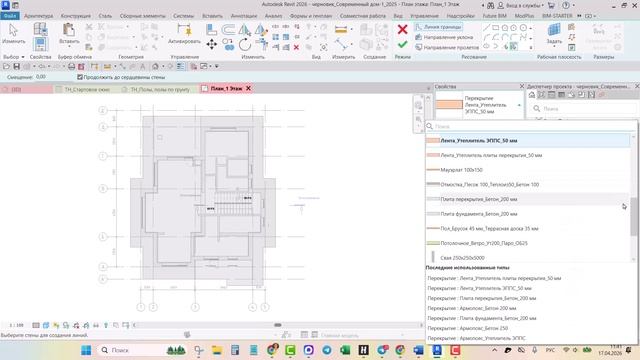Choose type Плита перекрытия_Бетон_200 мм
Screen dimensions: 640x360
coord(527,199)
